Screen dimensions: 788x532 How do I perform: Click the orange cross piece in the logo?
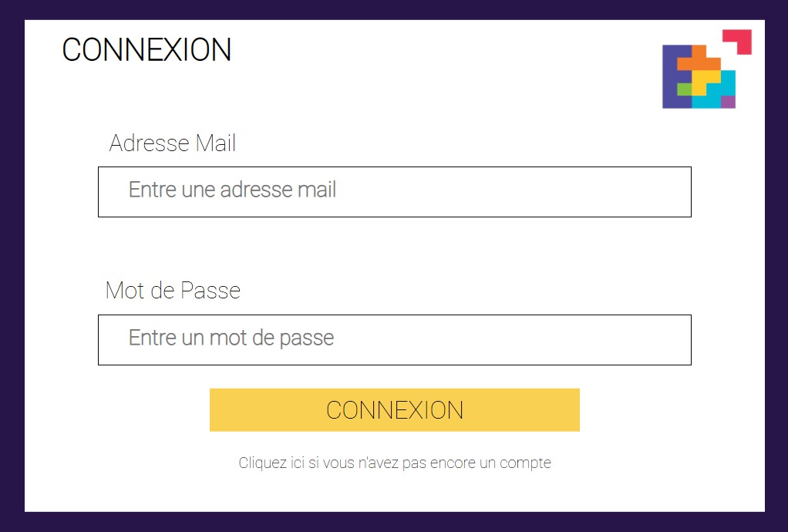click(699, 61)
